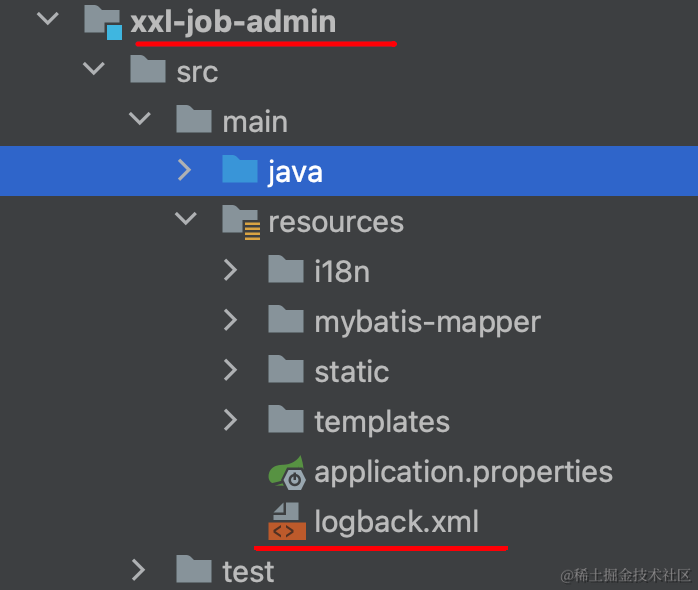Click the src folder icon
698x590 pixels.
pos(148,69)
